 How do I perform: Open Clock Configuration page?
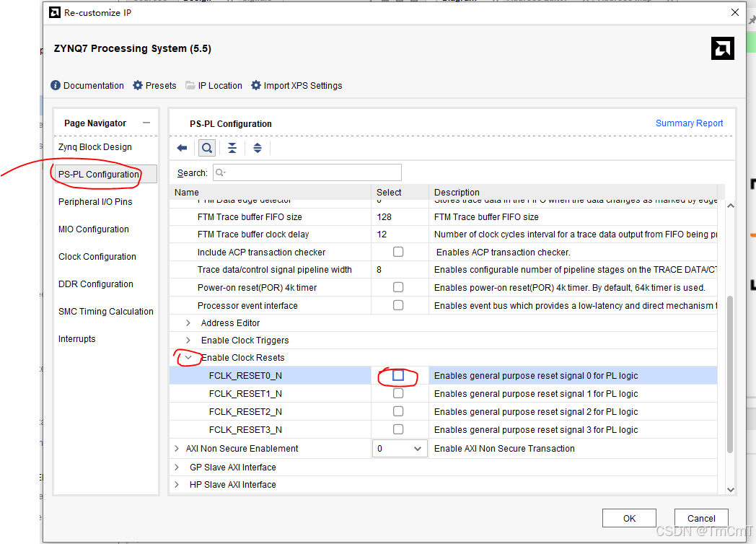(97, 257)
